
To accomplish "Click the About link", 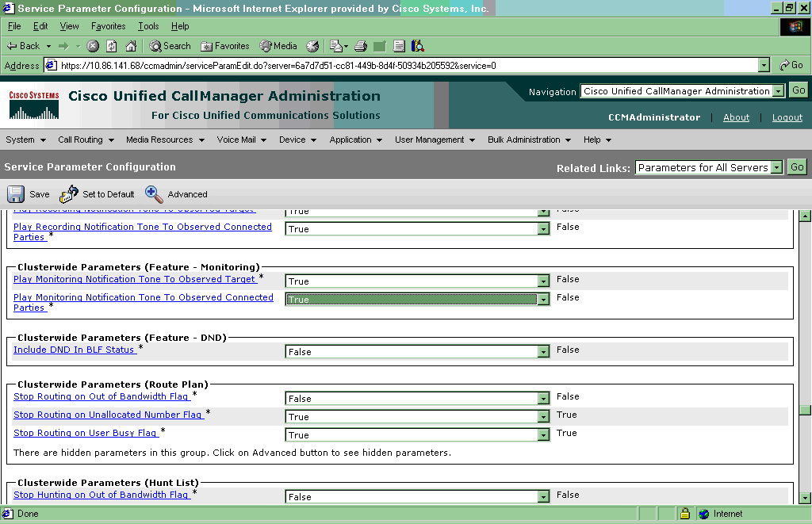I will click(x=736, y=117).
